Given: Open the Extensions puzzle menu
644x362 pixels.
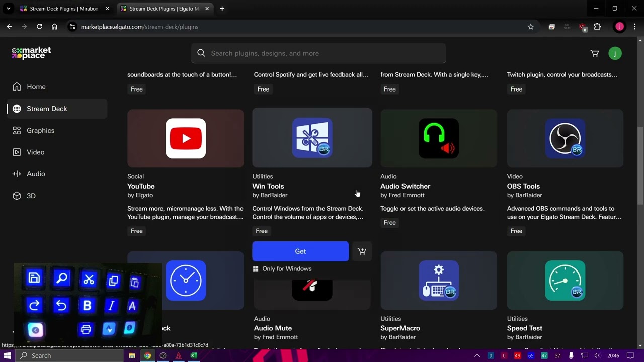Looking at the screenshot, I should pos(597,27).
